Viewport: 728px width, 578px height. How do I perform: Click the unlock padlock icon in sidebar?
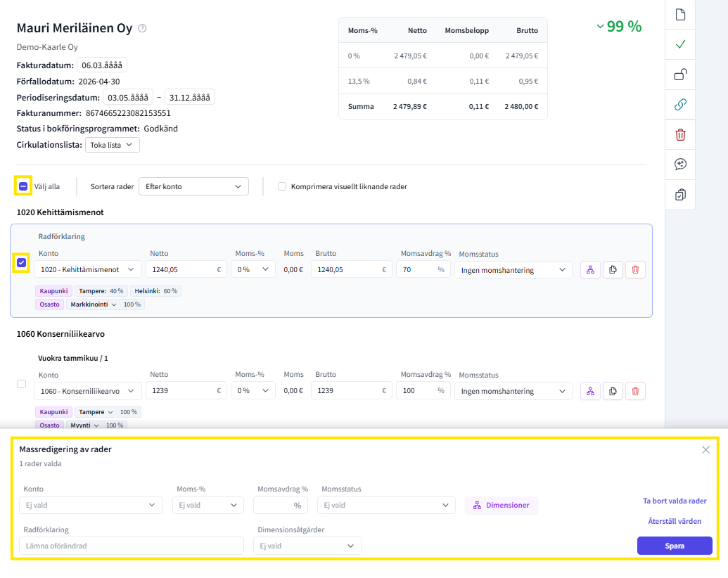(x=680, y=75)
